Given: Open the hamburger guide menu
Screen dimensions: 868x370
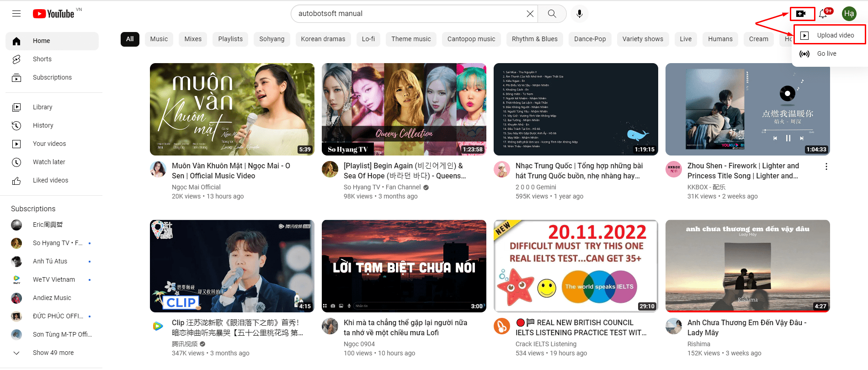Looking at the screenshot, I should [x=16, y=14].
